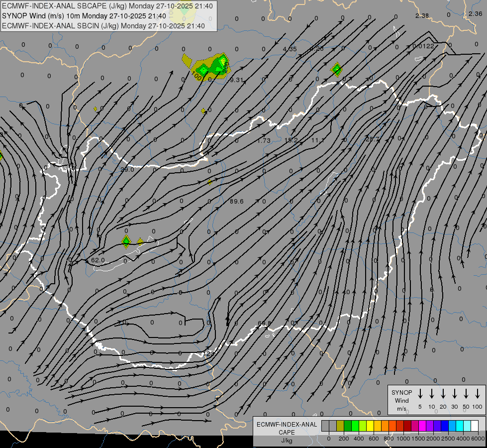Pick the dark red CAPE legend swatch
Screen dimensions: 487x448
pos(407,426)
